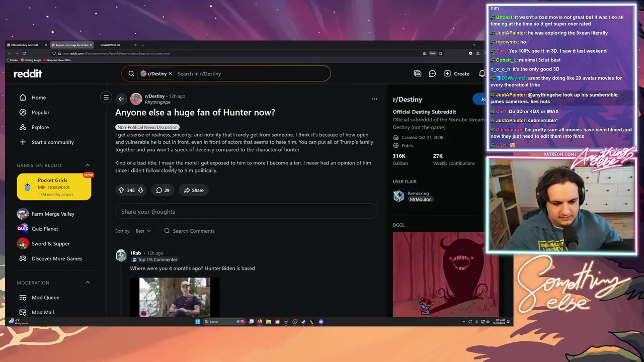Viewport: 644px width, 362px height.
Task: Click the search magnifier icon in Reddit bar
Action: (131, 73)
